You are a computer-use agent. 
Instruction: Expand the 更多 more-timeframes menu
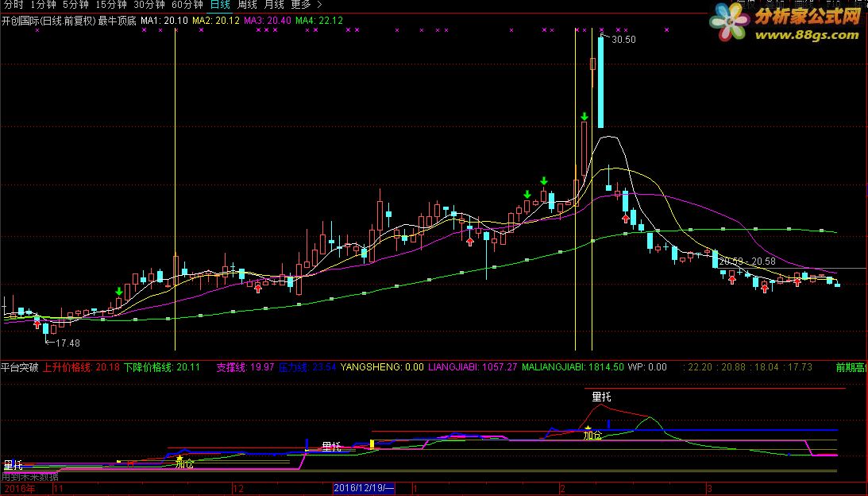(x=306, y=5)
